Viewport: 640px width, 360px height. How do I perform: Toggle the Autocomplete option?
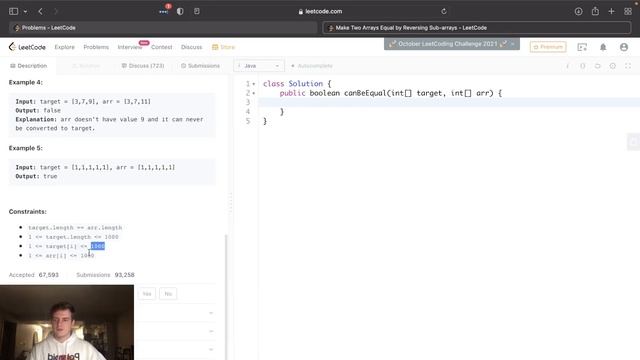click(x=312, y=66)
